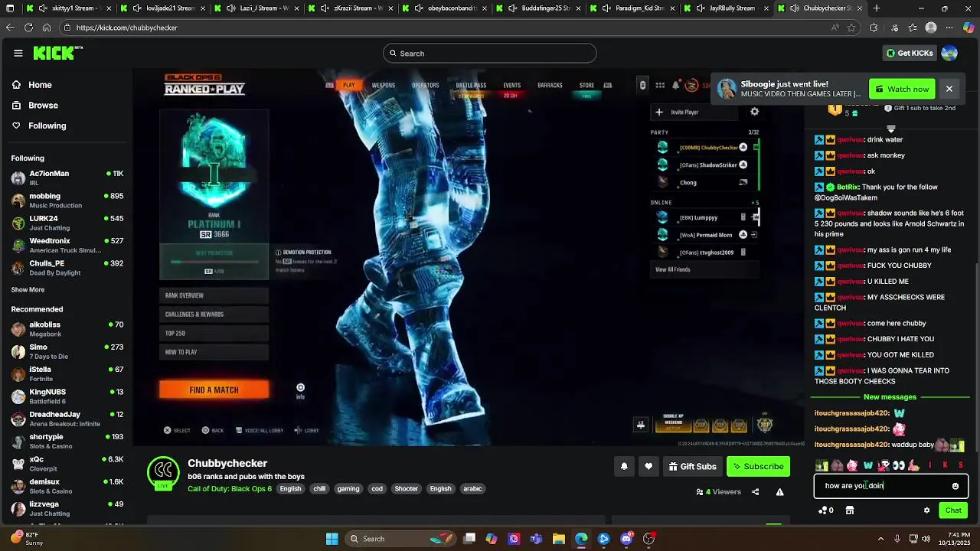Report the stream using warning triangle icon
Image resolution: width=980 pixels, height=551 pixels.
[779, 492]
